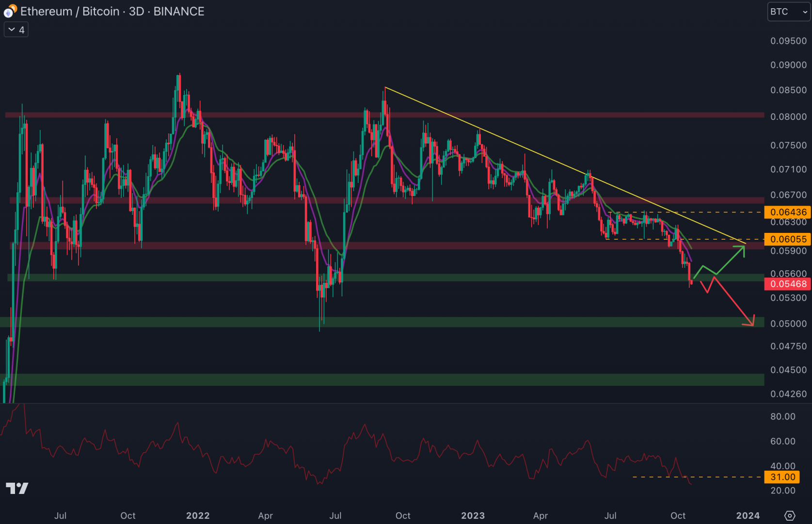This screenshot has width=812, height=524.
Task: Click the 0.06700 price axis value
Action: point(788,195)
